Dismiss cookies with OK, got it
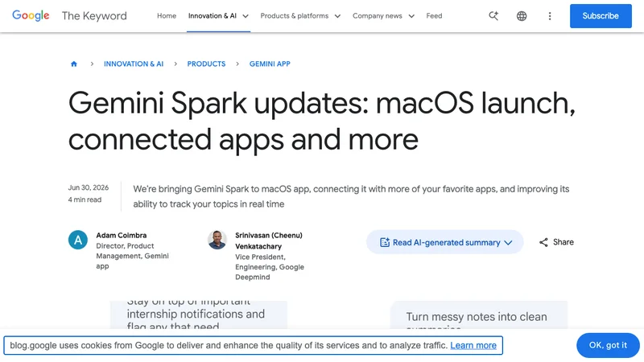This screenshot has height=362, width=644. tap(608, 345)
